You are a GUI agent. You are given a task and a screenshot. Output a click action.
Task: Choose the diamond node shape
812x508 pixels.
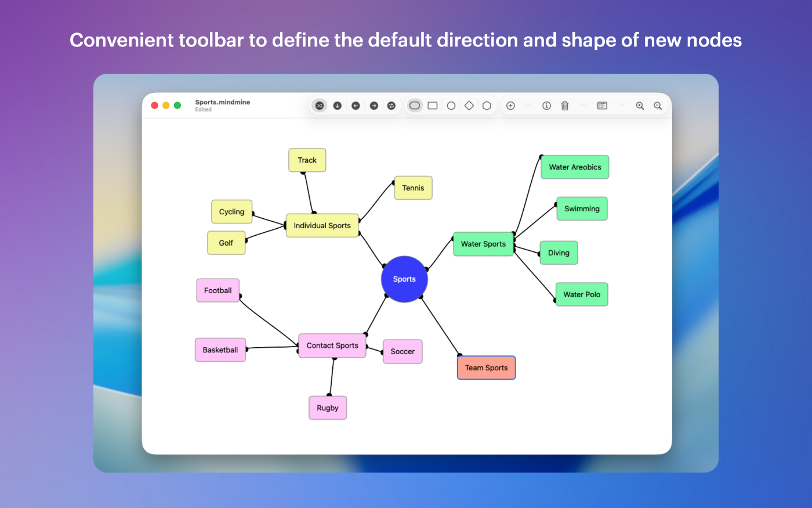[469, 106]
